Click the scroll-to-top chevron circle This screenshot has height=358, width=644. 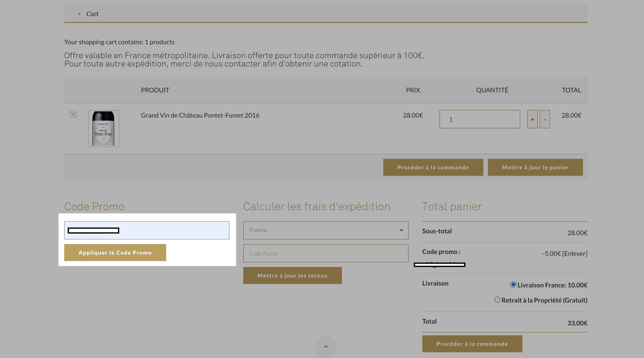tap(326, 347)
